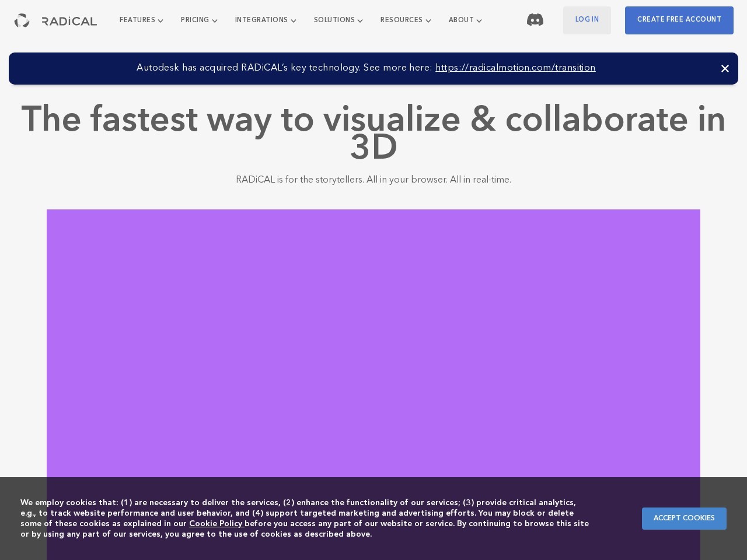This screenshot has width=747, height=560.
Task: Open the Pricing menu
Action: tap(195, 20)
